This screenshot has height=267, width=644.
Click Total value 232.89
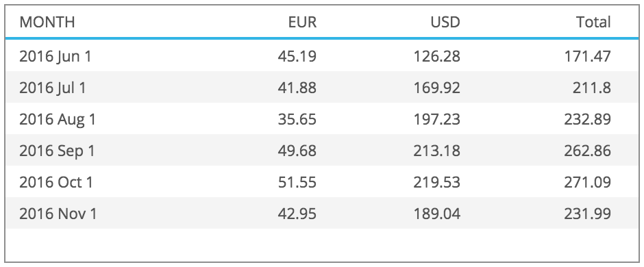(588, 119)
